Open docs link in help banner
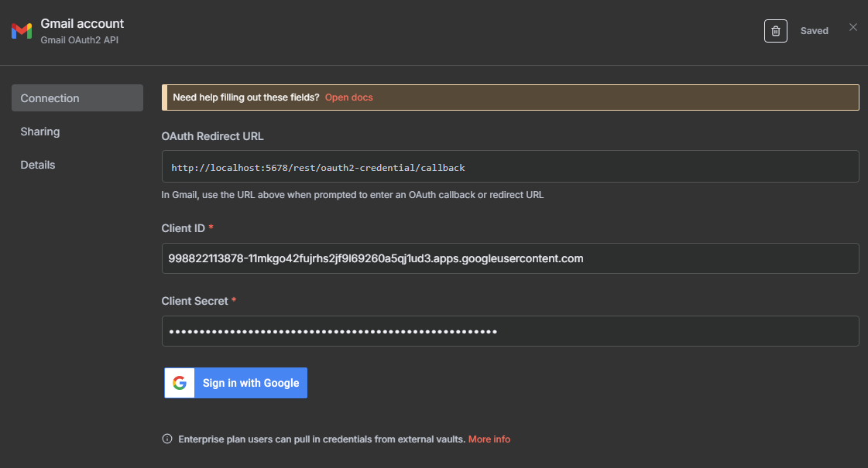868x468 pixels. pyautogui.click(x=348, y=97)
